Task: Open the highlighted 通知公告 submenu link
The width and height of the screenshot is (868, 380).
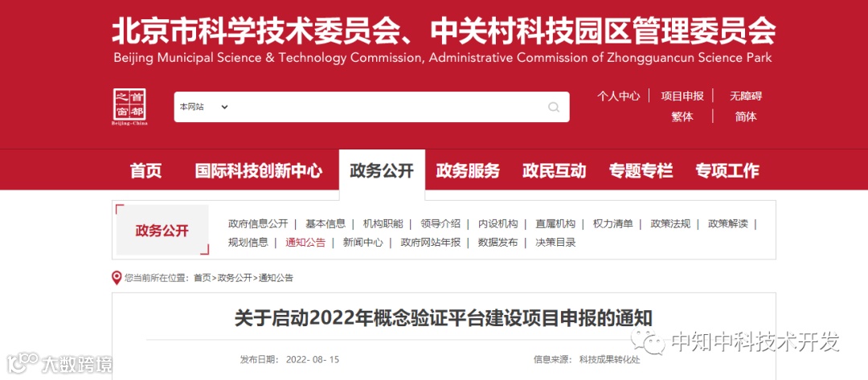Action: coord(305,243)
